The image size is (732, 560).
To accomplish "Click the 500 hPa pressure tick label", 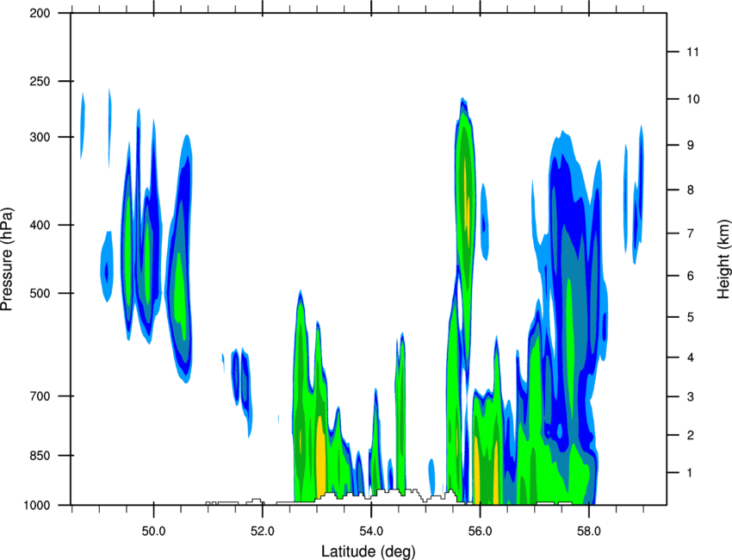I will 40,293.
